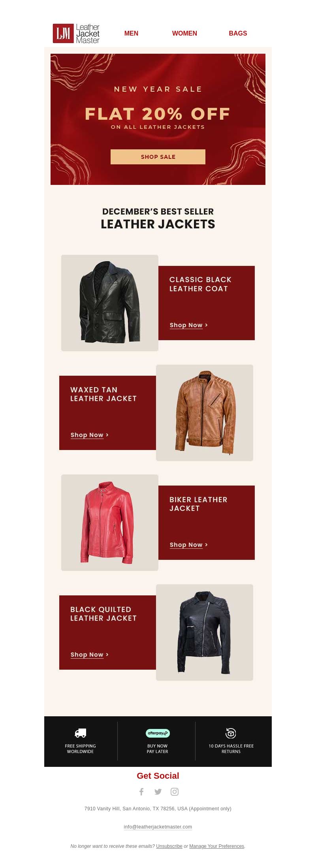Open the Instagram social icon
The width and height of the screenshot is (316, 868).
175,791
